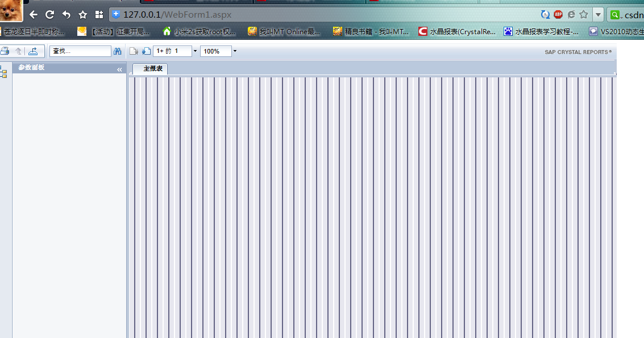Viewport: 644px width, 338px height.
Task: Print the Crystal report
Action: (5, 51)
